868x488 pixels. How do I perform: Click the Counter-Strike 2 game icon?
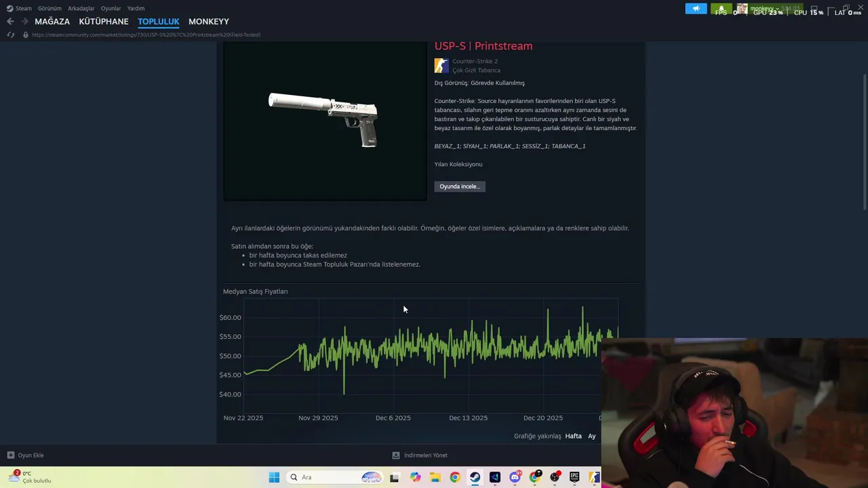tap(441, 66)
